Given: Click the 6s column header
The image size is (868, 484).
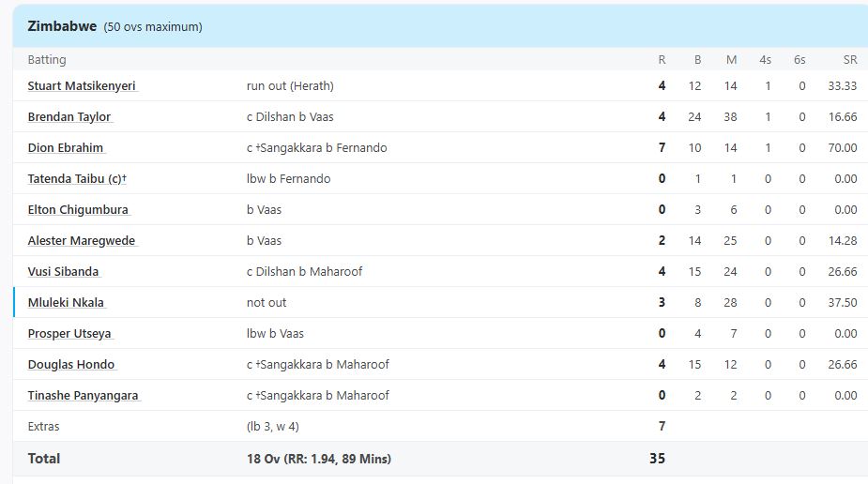Looking at the screenshot, I should pos(799,60).
